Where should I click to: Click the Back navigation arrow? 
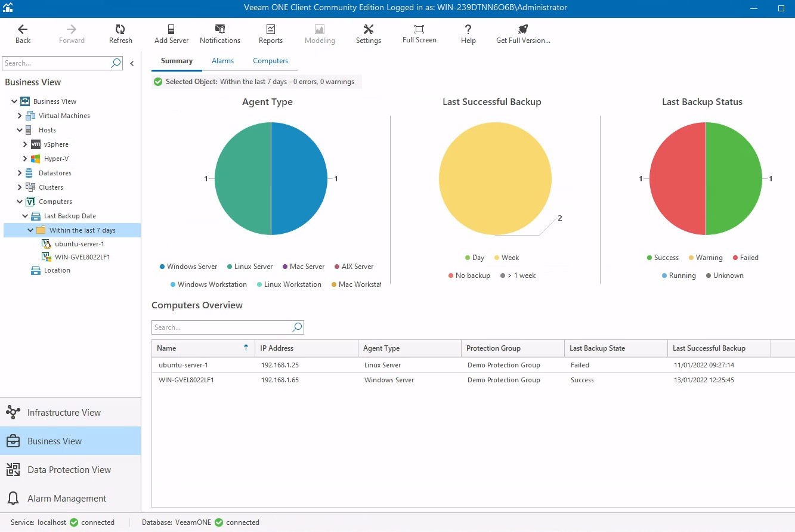point(23,29)
